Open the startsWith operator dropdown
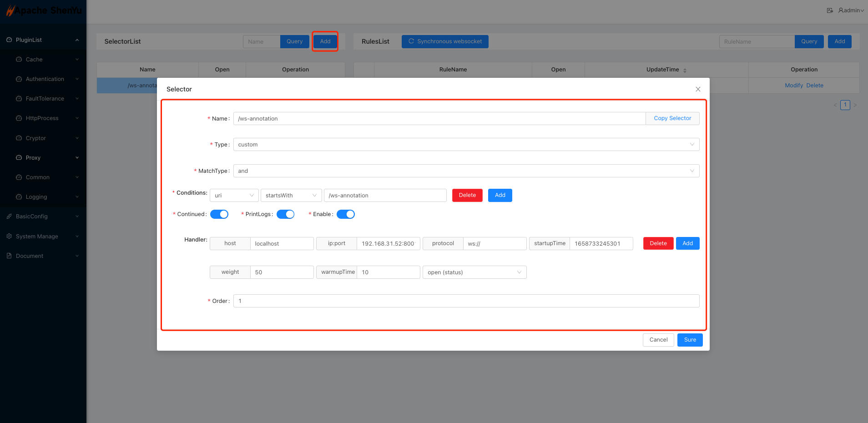Viewport: 868px width, 423px height. click(x=291, y=196)
